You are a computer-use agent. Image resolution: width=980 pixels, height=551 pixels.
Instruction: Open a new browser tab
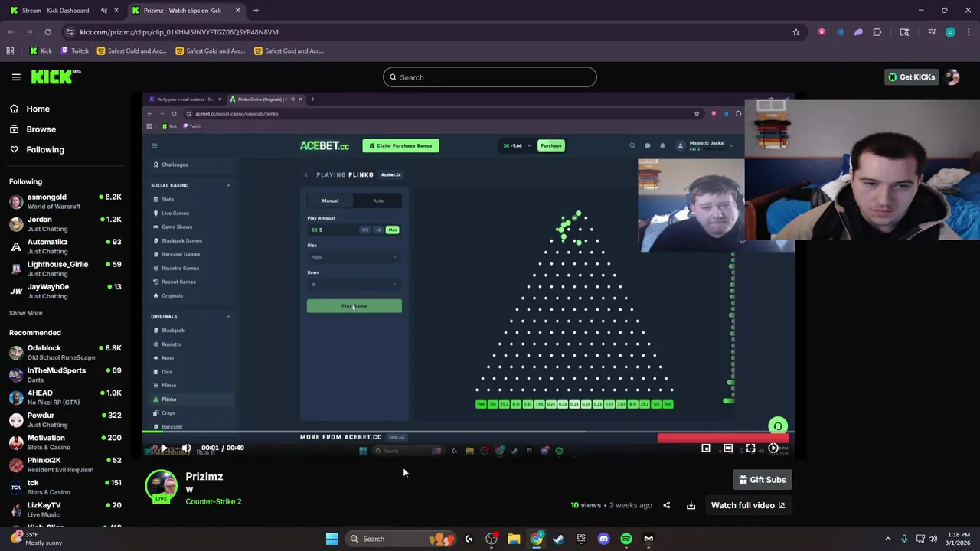256,11
